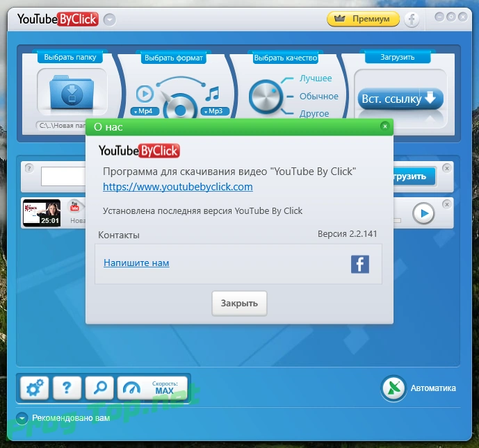Click the Выбрать качество label tab

(x=286, y=58)
